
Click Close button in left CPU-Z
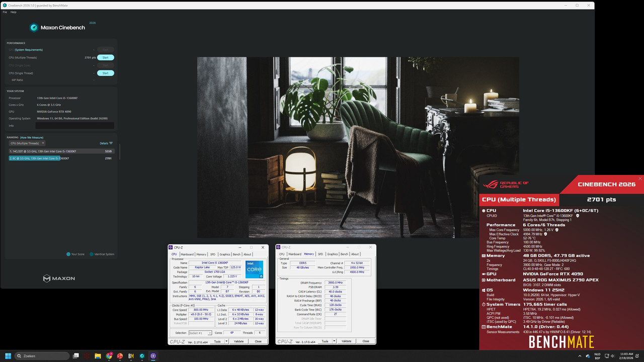pyautogui.click(x=258, y=341)
